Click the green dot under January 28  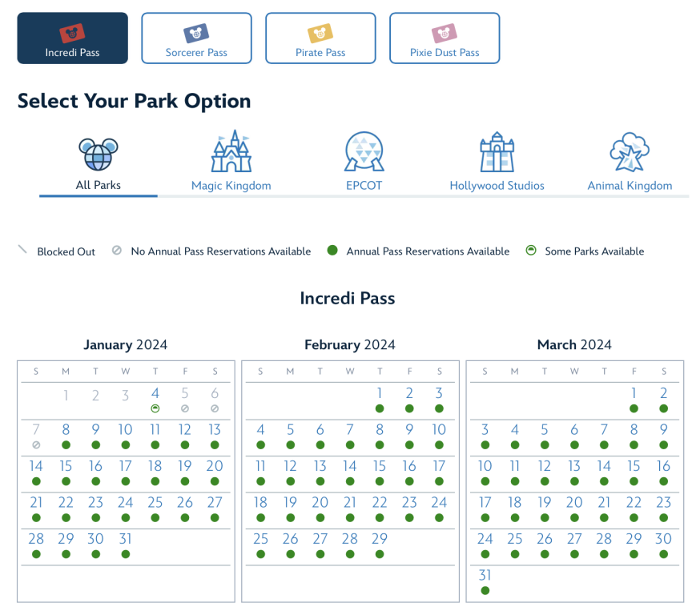[36, 554]
